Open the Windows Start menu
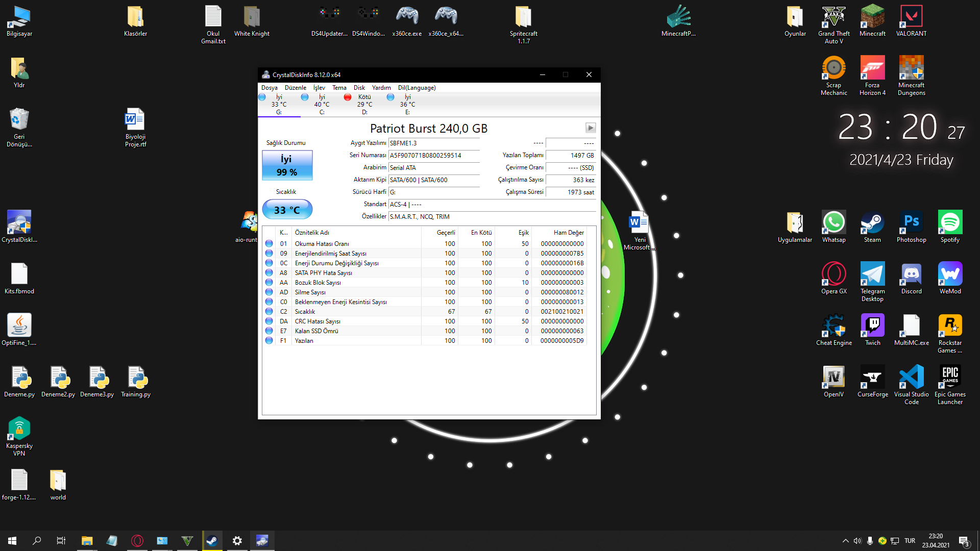 (x=12, y=541)
